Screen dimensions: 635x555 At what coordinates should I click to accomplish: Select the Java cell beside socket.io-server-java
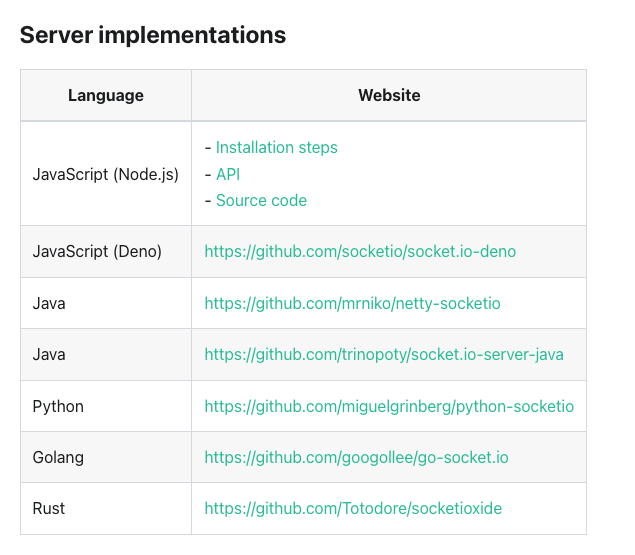tap(106, 354)
